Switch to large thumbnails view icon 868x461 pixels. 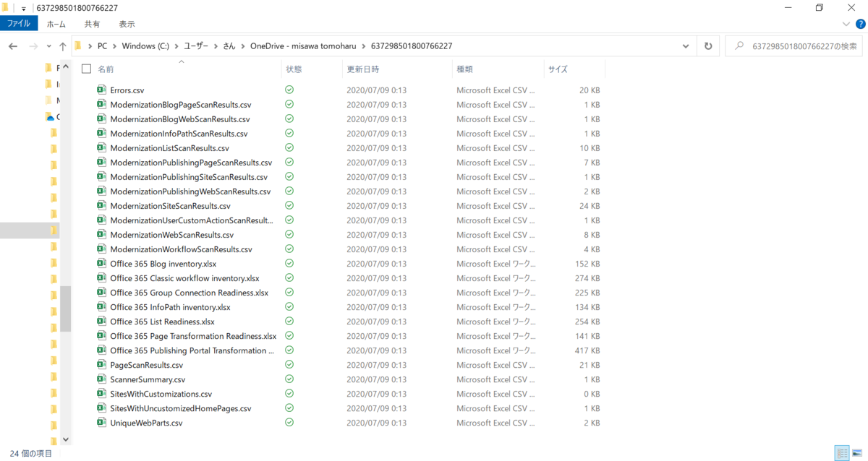click(x=858, y=453)
